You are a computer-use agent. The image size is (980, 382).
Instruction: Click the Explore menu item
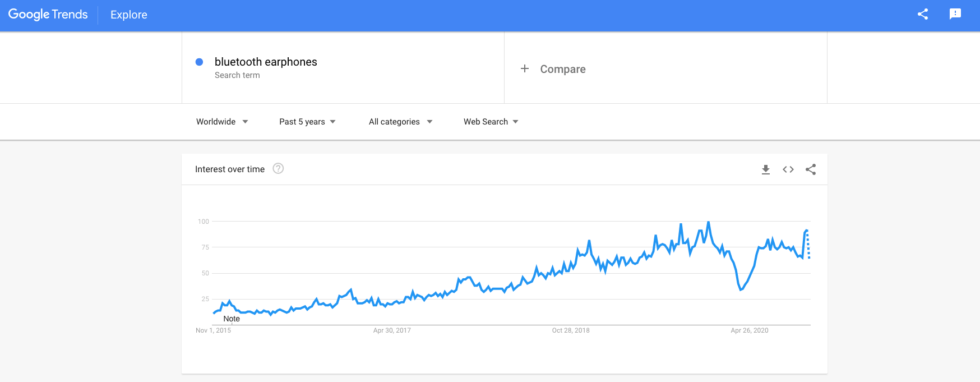click(128, 15)
